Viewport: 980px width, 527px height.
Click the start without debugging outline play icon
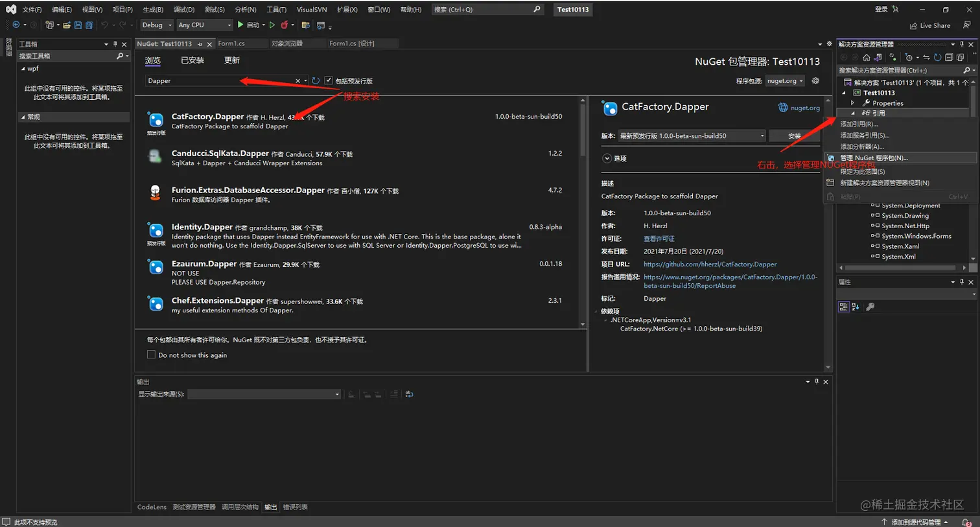click(272, 25)
